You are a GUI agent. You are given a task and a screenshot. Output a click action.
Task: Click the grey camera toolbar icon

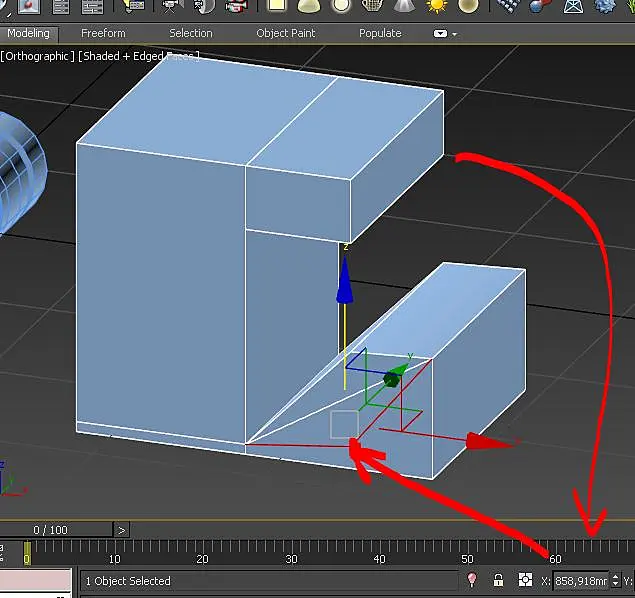coord(172,6)
